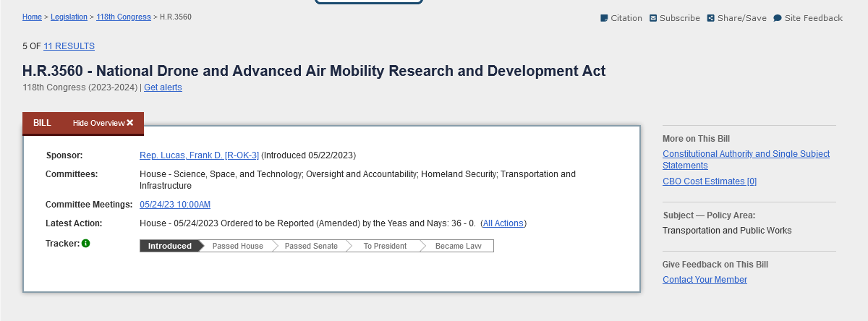The image size is (868, 321).
Task: Click the Get alerts link
Action: pyautogui.click(x=163, y=87)
